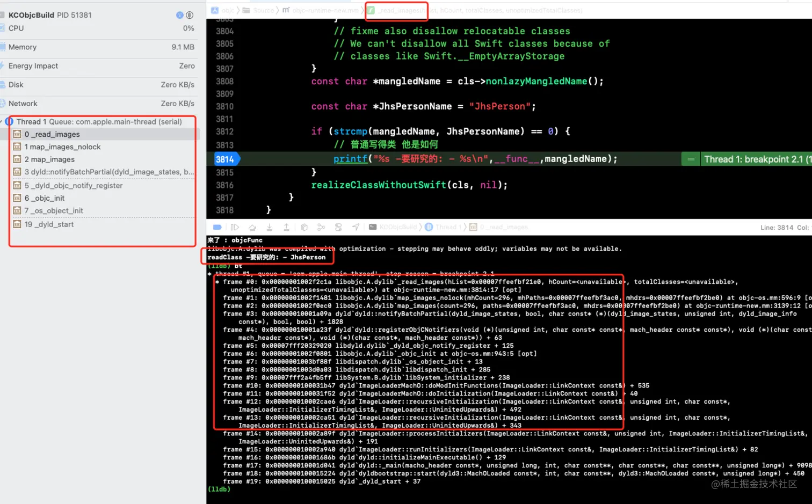Screen dimensions: 812x504
Task: Click Continue program execution button
Action: pos(235,227)
